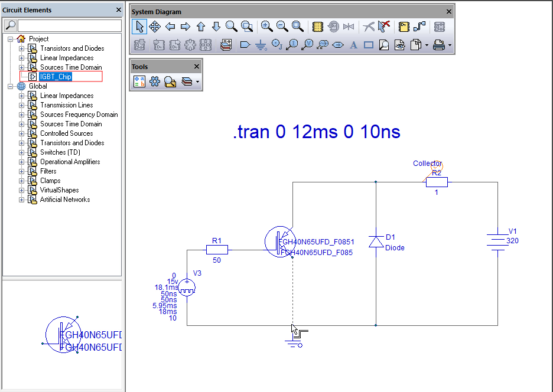Open the printer dropdown arrow
Screen dimensions: 553x392
450,45
